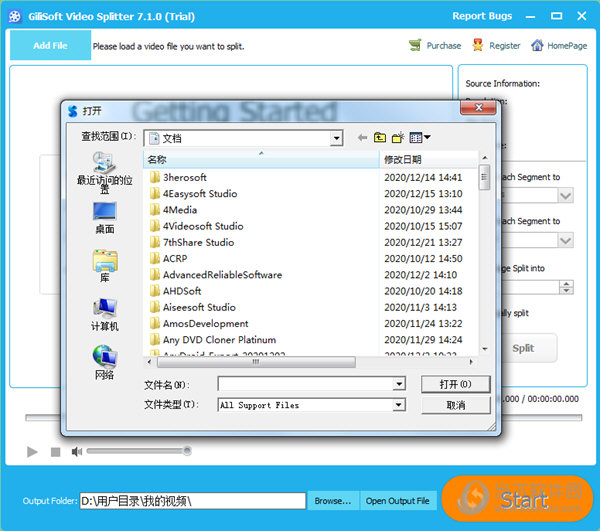Click the Report Bugs link
The height and width of the screenshot is (531, 600).
pyautogui.click(x=482, y=16)
